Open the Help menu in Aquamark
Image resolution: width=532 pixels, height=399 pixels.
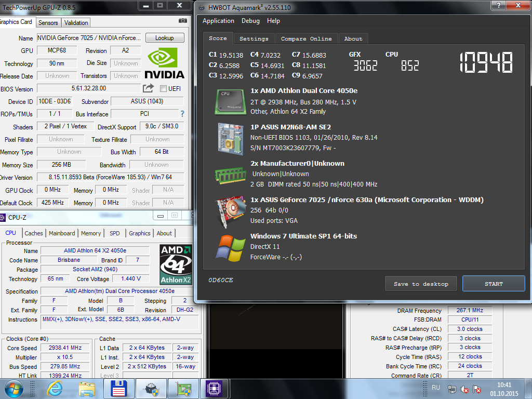pos(273,21)
